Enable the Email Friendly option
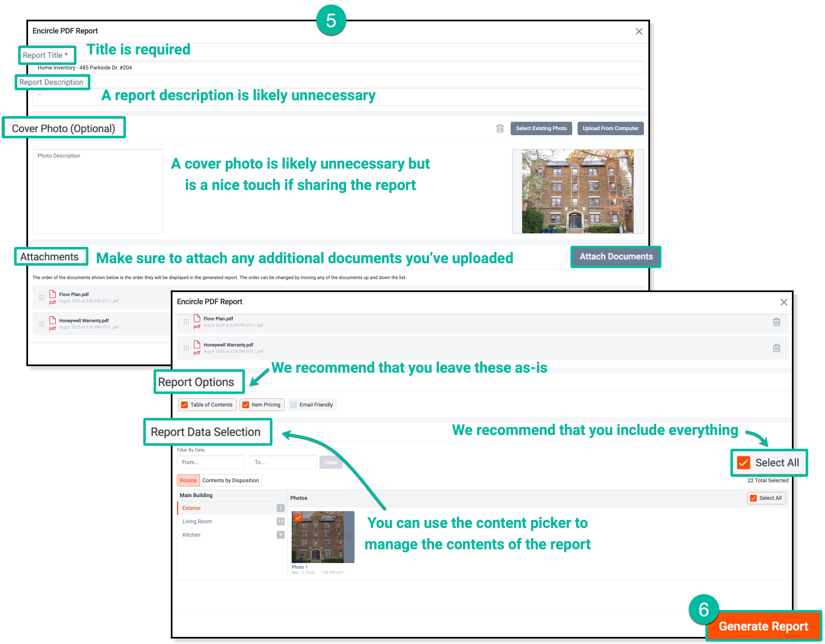825x644 pixels. pyautogui.click(x=293, y=404)
